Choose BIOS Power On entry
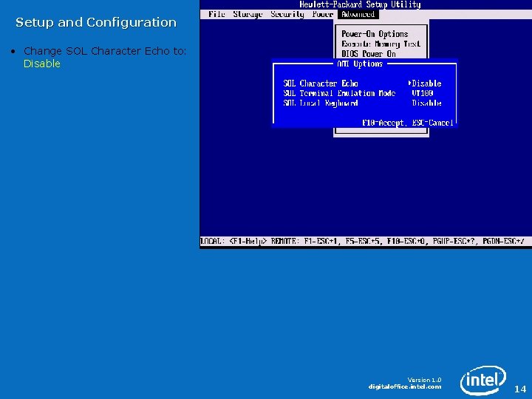Screen dimensions: 532x399 [x=369, y=54]
